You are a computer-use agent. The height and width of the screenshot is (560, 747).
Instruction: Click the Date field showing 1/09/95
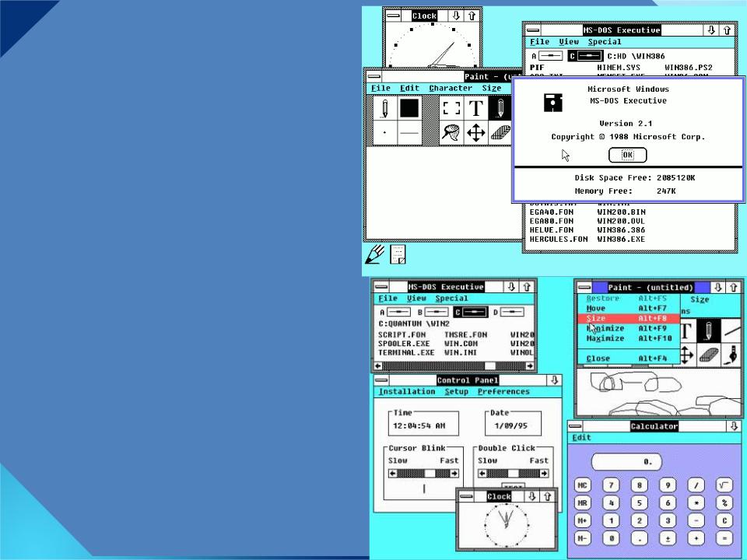pyautogui.click(x=513, y=424)
